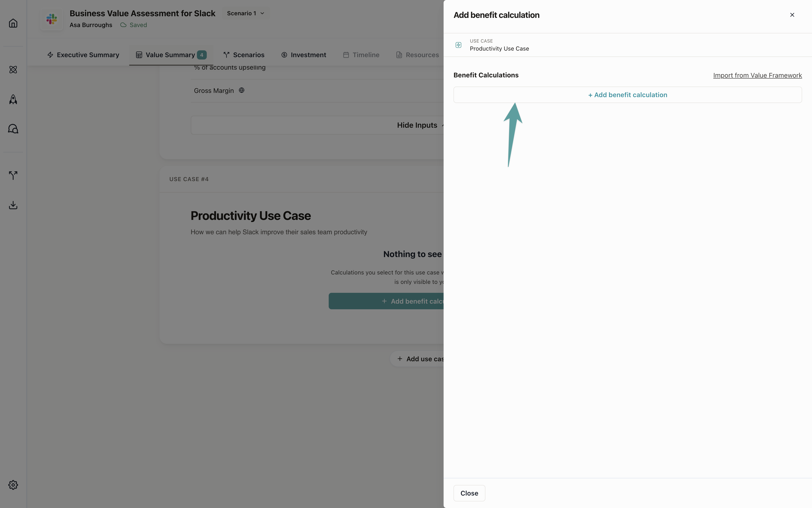Click the cloud Saved status icon

click(x=123, y=25)
